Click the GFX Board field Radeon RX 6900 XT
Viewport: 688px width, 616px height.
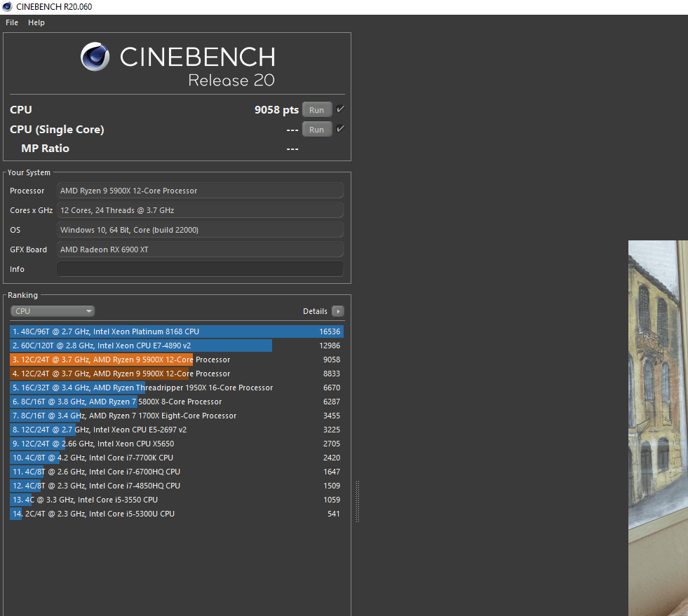(200, 249)
